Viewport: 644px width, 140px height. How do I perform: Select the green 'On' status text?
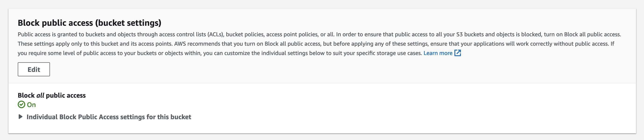point(31,105)
